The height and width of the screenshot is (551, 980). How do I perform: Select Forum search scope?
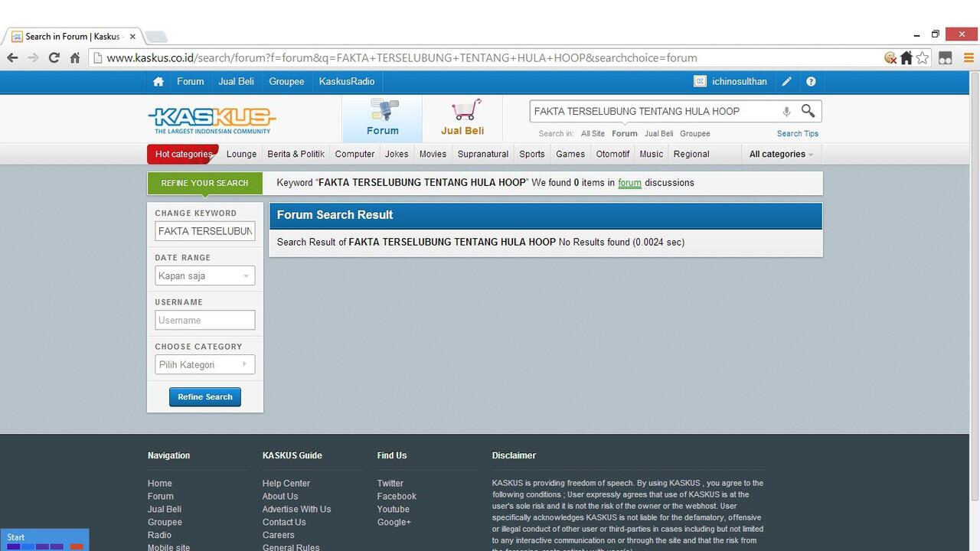624,133
